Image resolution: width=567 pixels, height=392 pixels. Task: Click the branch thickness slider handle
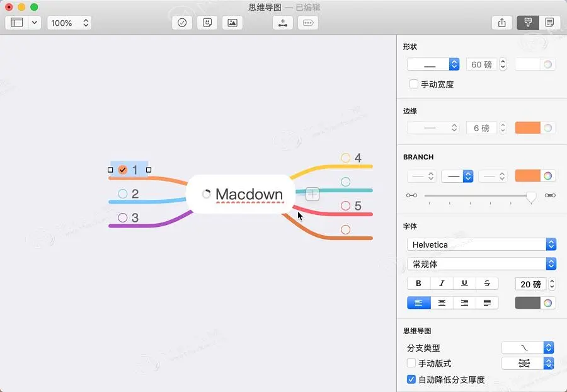[x=531, y=197]
